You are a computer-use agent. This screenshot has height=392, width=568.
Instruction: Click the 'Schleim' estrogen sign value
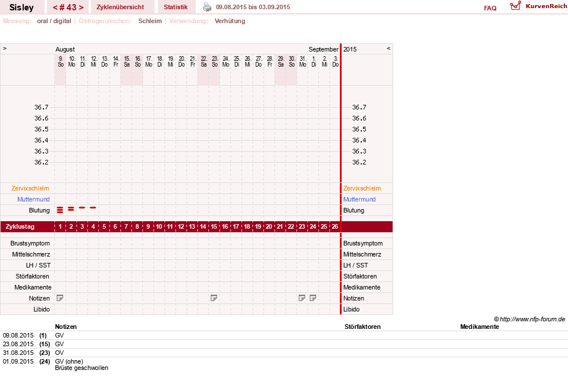coord(150,21)
